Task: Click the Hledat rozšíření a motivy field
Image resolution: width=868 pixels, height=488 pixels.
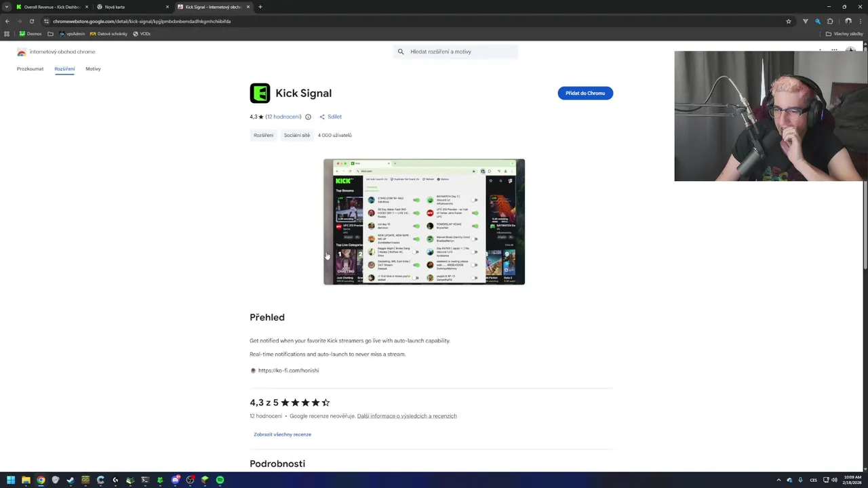Action: [456, 52]
